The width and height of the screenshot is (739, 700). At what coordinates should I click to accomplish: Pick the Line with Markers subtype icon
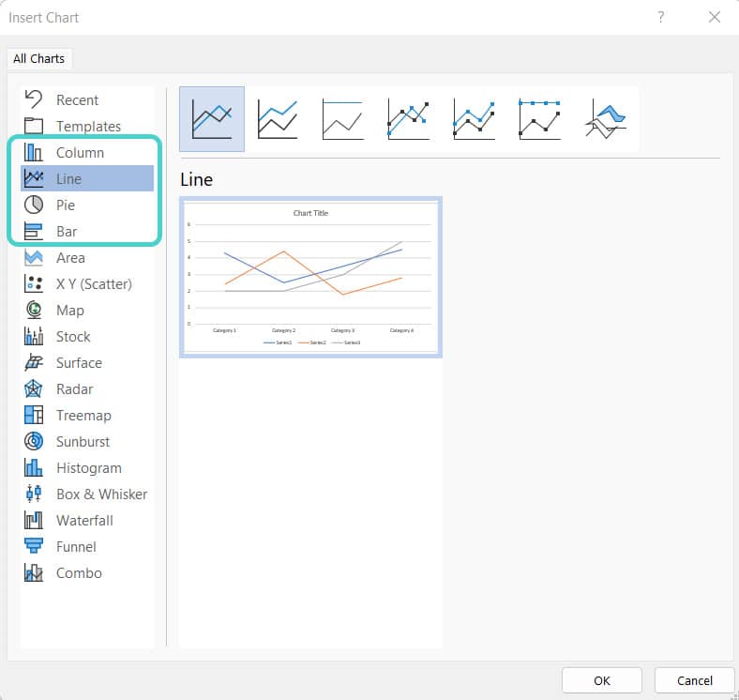(x=408, y=119)
